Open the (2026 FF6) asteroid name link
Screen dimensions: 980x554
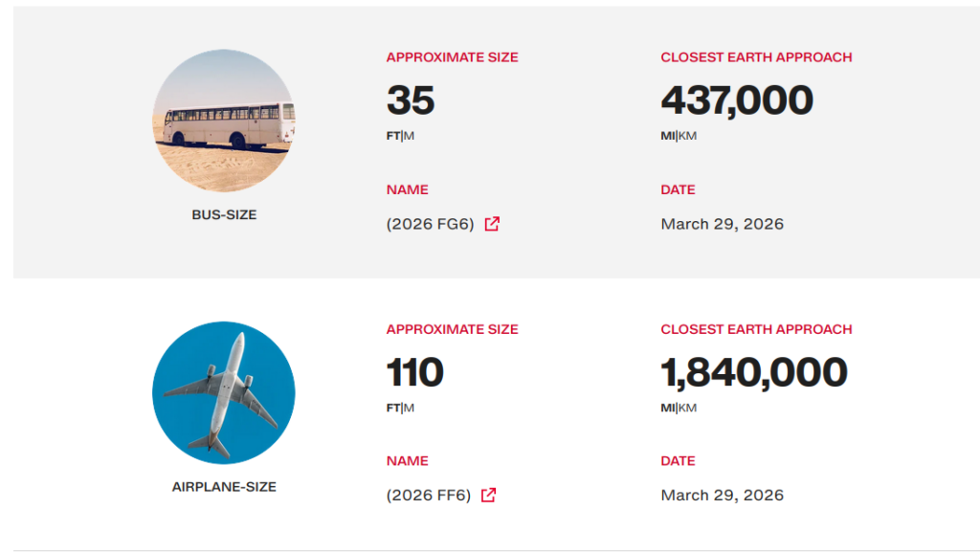429,496
